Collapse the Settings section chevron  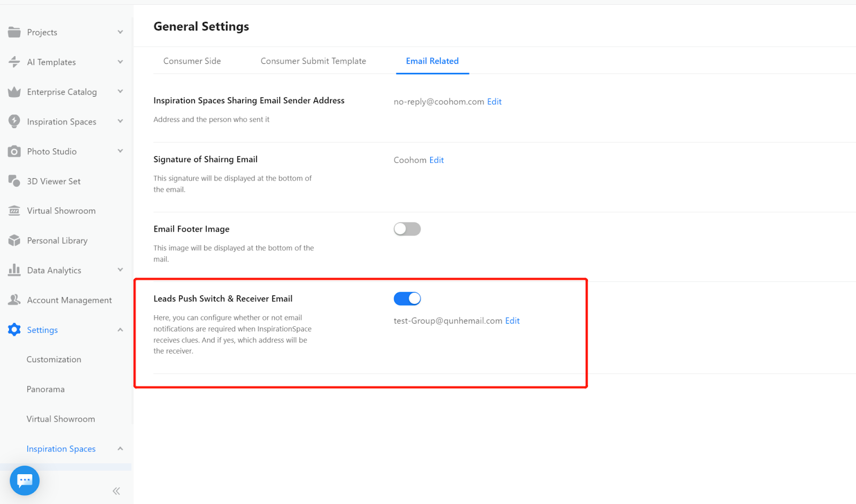click(120, 330)
